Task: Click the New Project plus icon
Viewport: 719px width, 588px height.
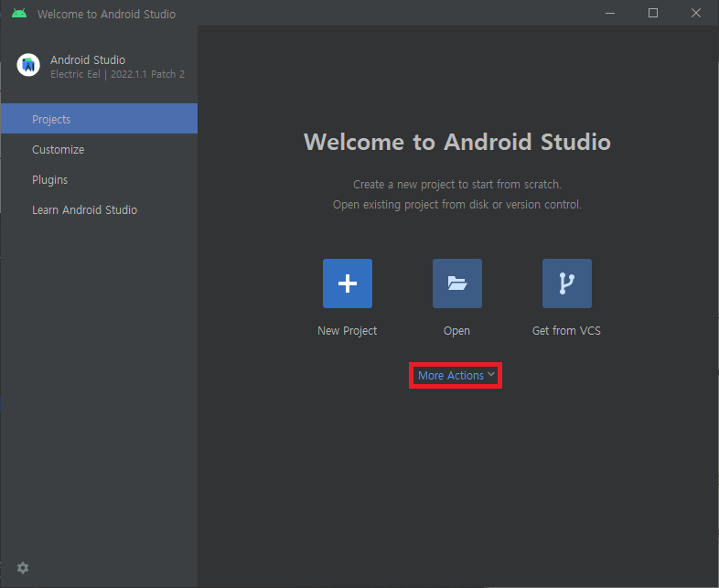Action: point(347,283)
